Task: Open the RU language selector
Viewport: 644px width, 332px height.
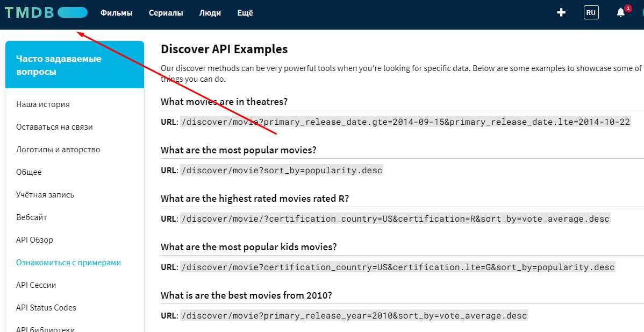Action: coord(591,13)
